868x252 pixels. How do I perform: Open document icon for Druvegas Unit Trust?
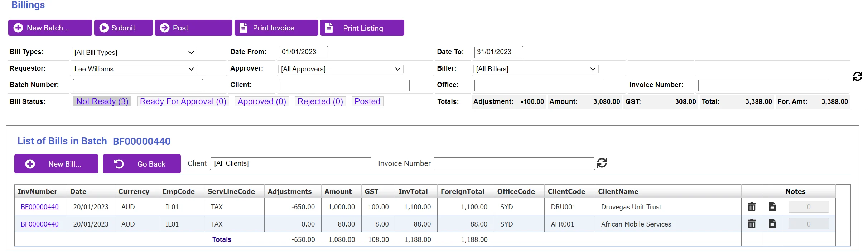[772, 207]
